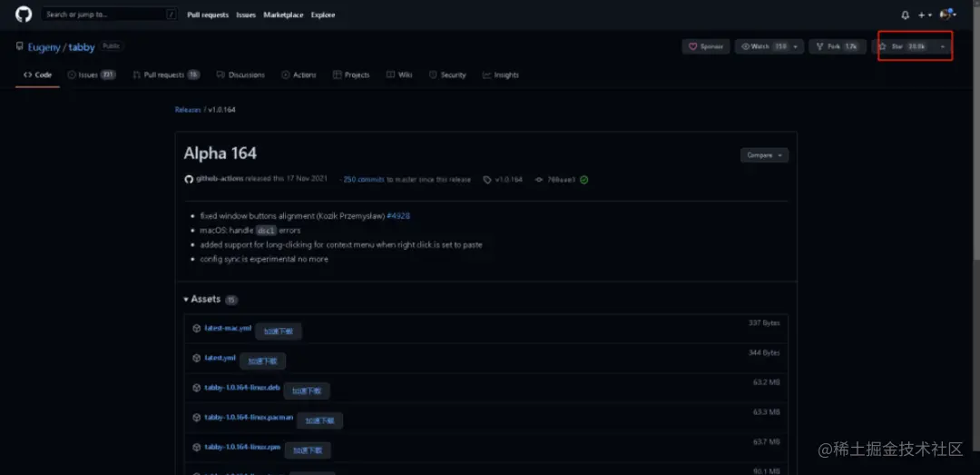Click package icon beside latest-mac.yml
This screenshot has height=475, width=980.
[196, 328]
